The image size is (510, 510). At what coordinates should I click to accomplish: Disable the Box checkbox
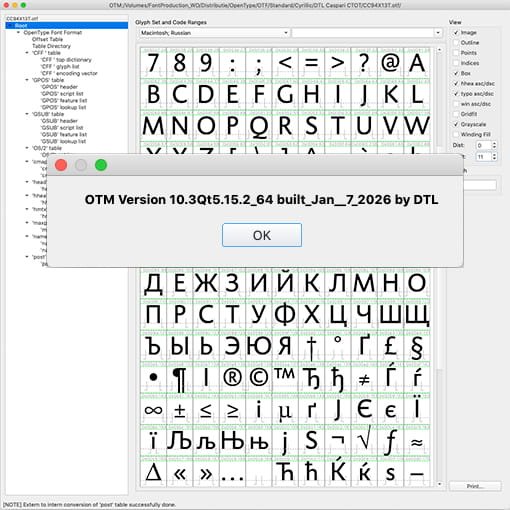[x=456, y=73]
